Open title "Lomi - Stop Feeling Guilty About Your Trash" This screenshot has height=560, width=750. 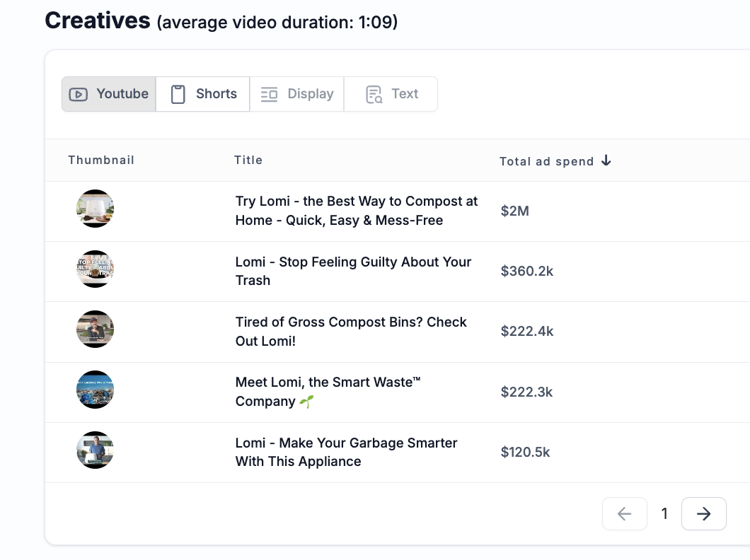coord(353,271)
